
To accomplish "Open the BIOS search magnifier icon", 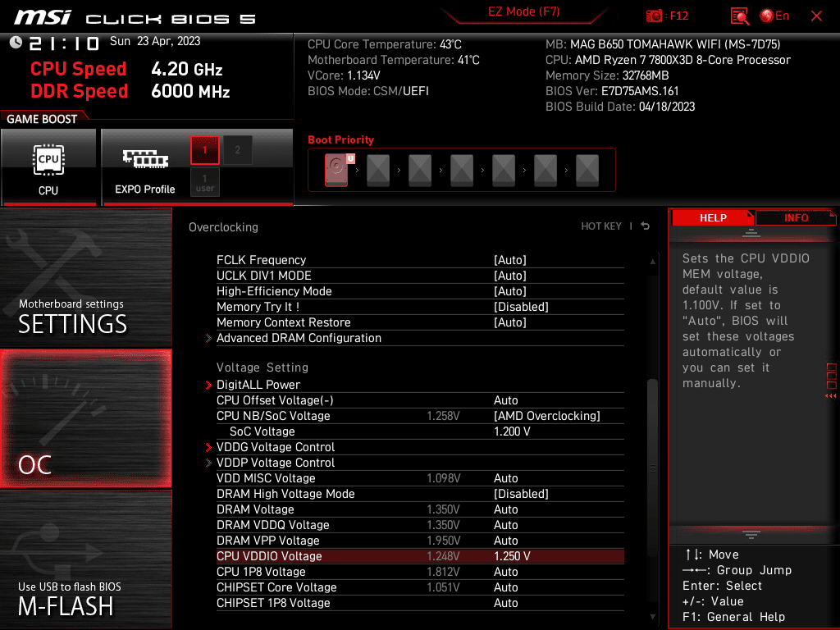I will pyautogui.click(x=740, y=16).
